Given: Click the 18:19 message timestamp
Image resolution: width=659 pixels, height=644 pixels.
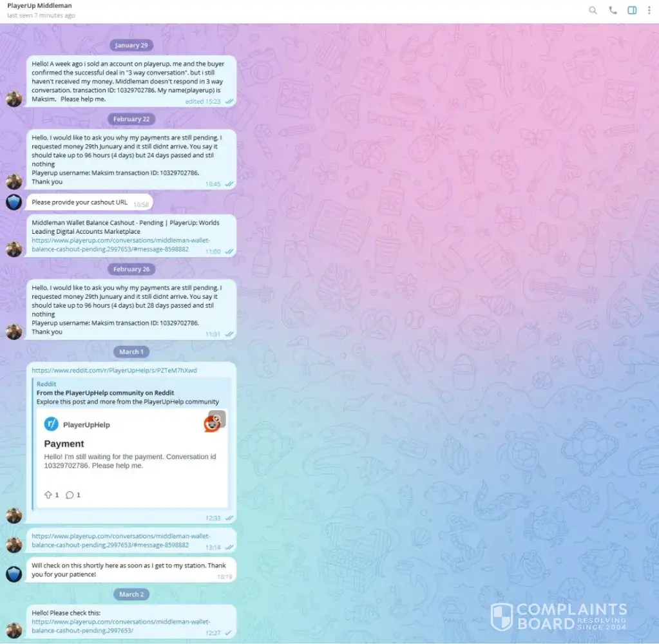Looking at the screenshot, I should click(224, 577).
